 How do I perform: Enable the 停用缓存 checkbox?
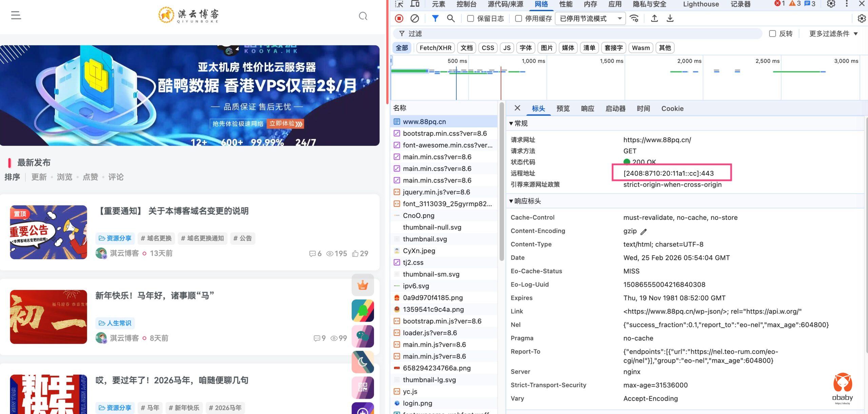coord(518,19)
